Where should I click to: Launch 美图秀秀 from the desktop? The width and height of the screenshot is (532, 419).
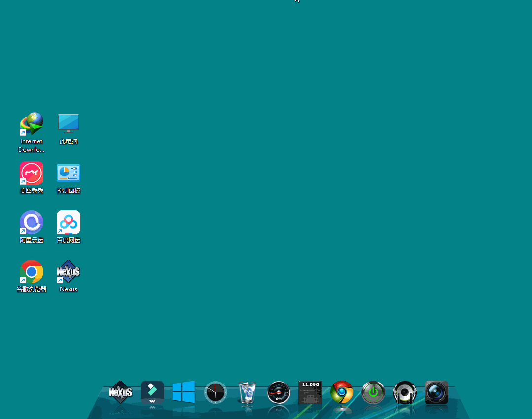(32, 173)
